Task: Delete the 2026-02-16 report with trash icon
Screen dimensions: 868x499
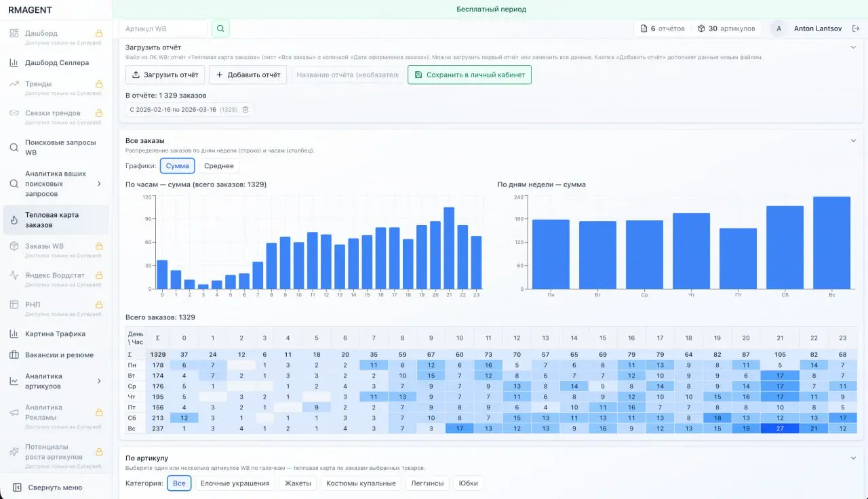Action: [245, 109]
